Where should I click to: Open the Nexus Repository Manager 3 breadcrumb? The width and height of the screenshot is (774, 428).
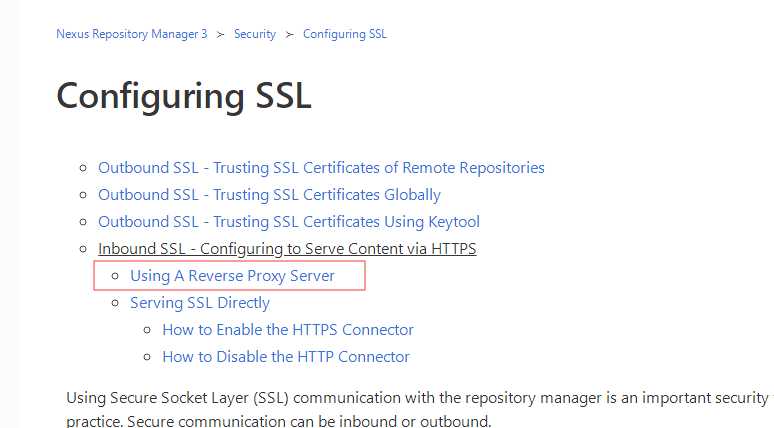(x=131, y=34)
